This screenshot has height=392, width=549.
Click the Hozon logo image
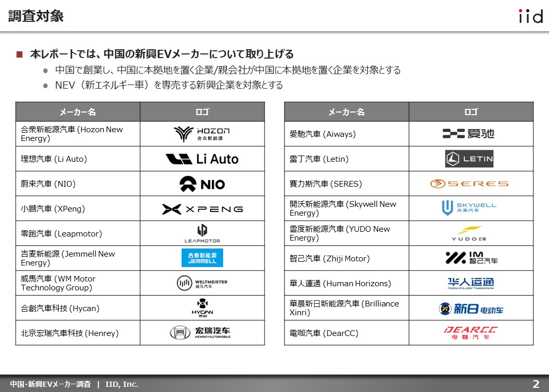click(x=202, y=134)
